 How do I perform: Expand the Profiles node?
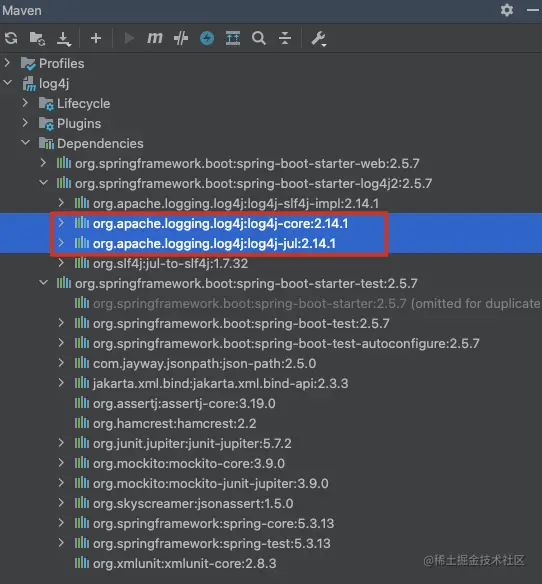click(7, 63)
